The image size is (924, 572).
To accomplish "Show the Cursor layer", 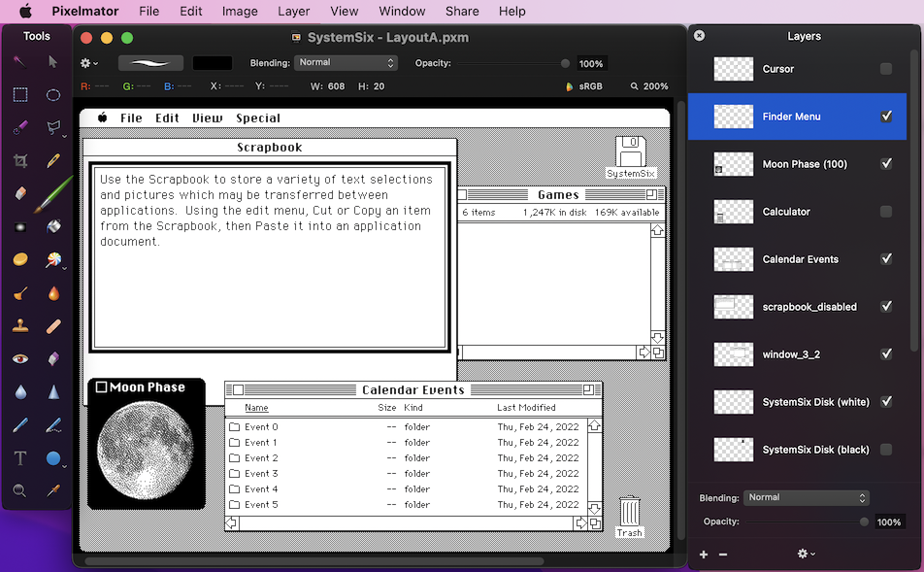I will pyautogui.click(x=886, y=69).
